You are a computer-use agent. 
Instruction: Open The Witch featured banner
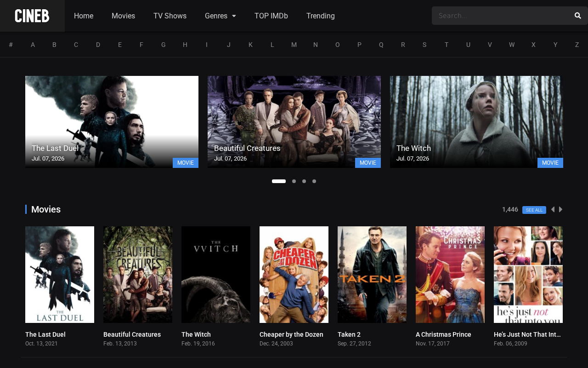tap(476, 122)
